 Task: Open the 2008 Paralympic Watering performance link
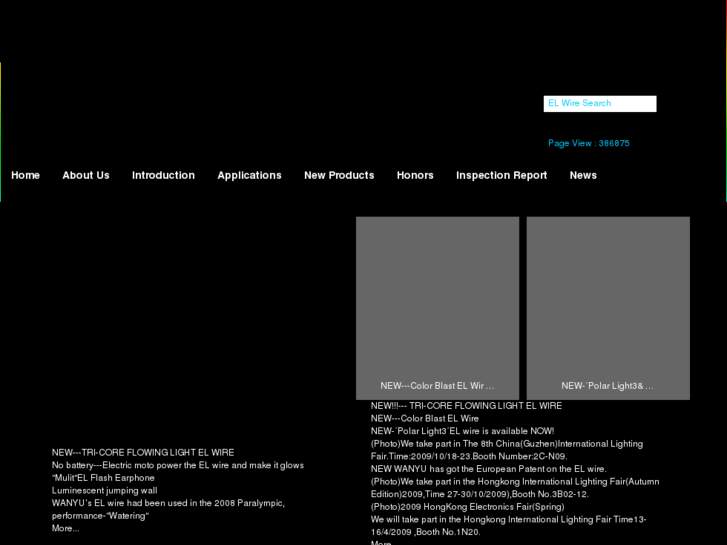[168, 509]
